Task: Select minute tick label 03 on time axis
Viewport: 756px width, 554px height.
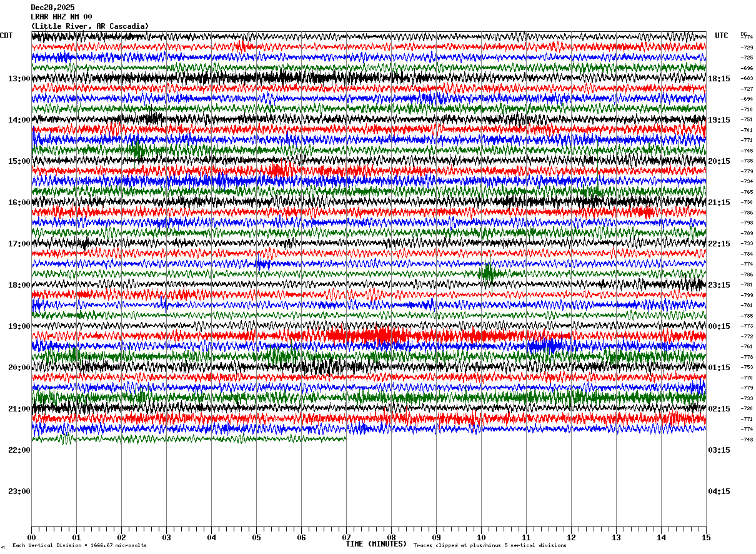Action: (166, 538)
